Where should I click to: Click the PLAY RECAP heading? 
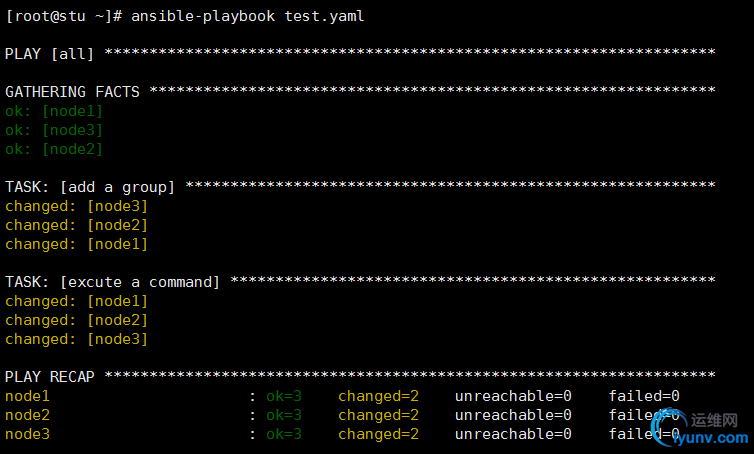(x=50, y=377)
